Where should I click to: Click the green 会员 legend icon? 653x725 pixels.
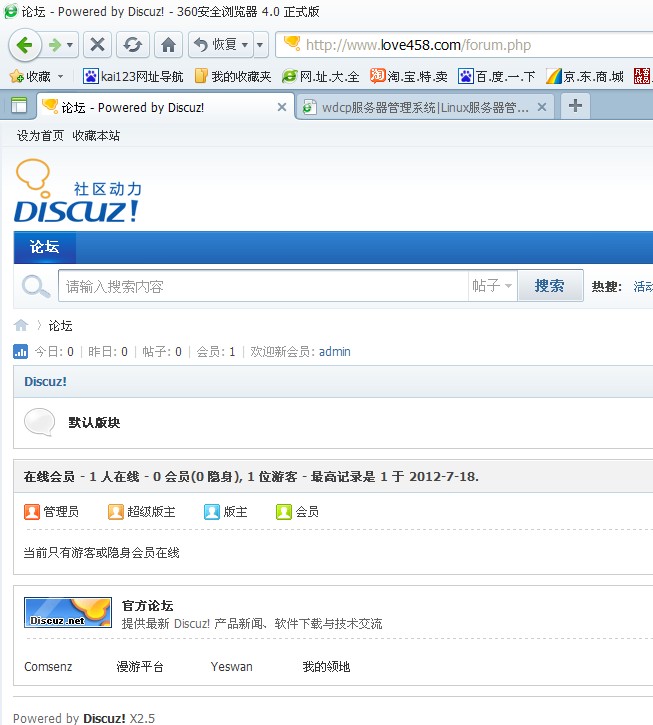(284, 512)
